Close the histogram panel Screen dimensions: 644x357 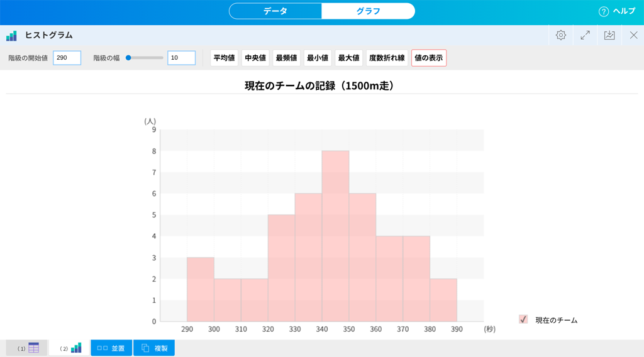coord(634,35)
